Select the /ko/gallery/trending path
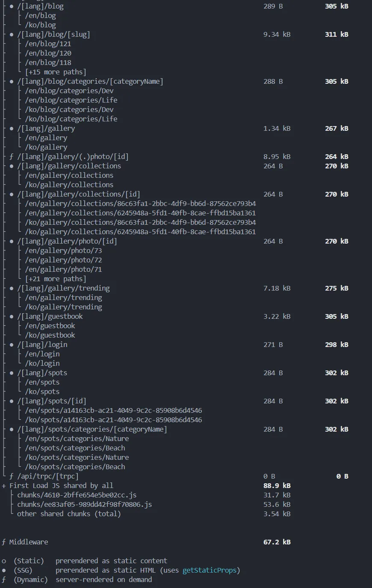This screenshot has width=372, height=588. pyautogui.click(x=63, y=307)
